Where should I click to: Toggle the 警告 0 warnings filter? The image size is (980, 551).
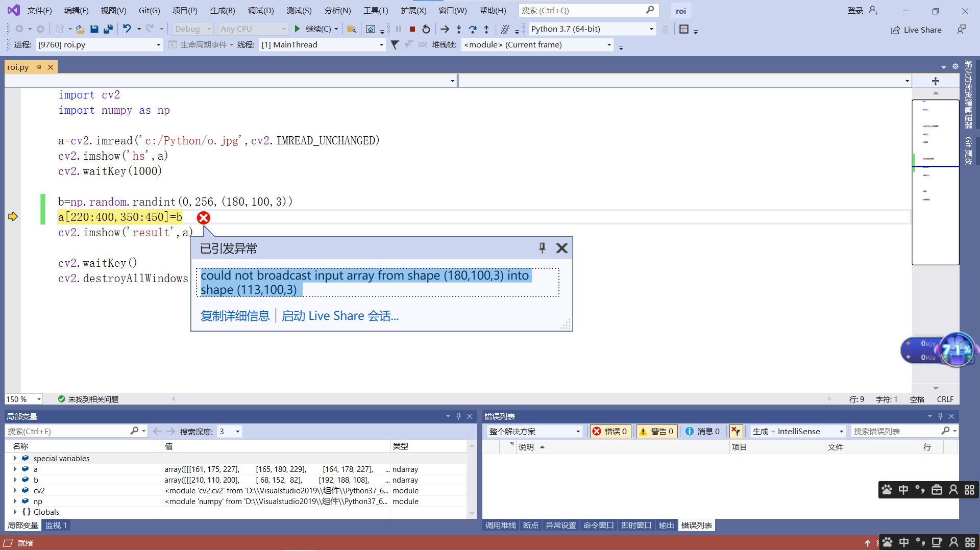[656, 431]
